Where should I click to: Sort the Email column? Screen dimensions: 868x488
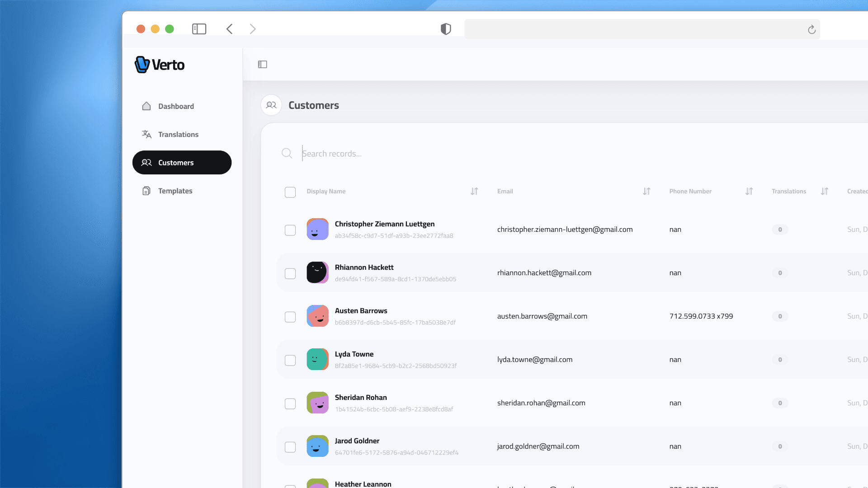pyautogui.click(x=646, y=191)
